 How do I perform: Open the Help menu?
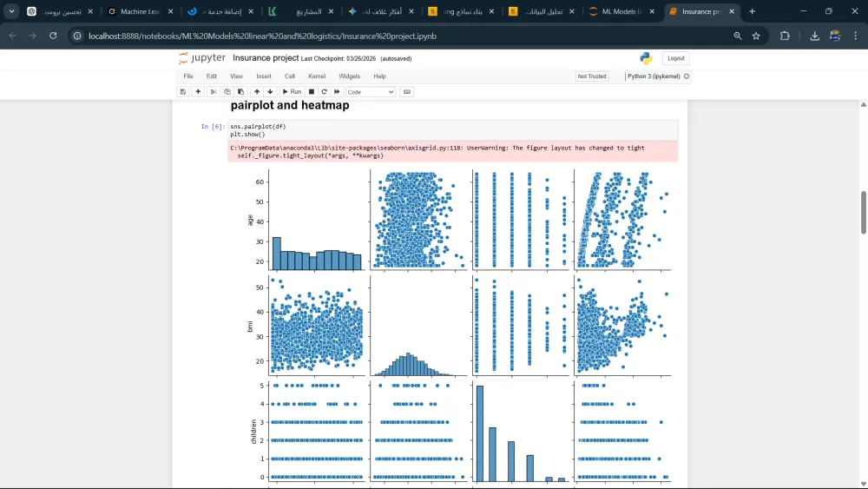click(380, 76)
